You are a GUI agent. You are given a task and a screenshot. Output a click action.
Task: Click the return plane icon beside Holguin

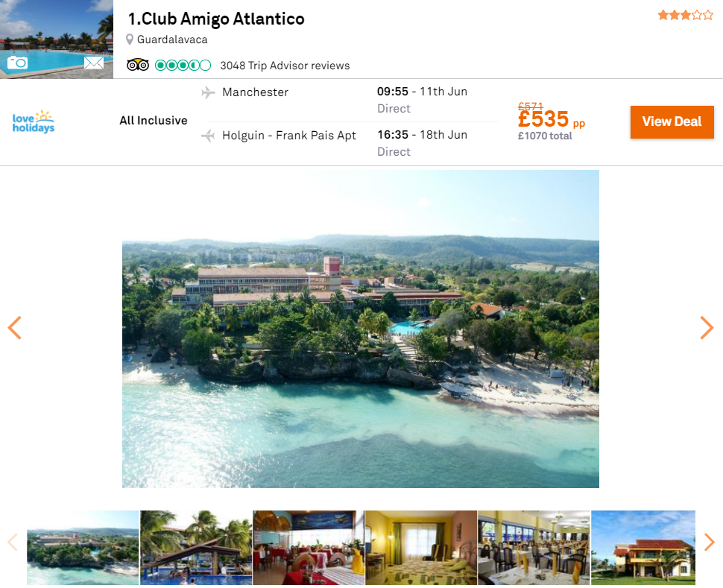point(208,136)
